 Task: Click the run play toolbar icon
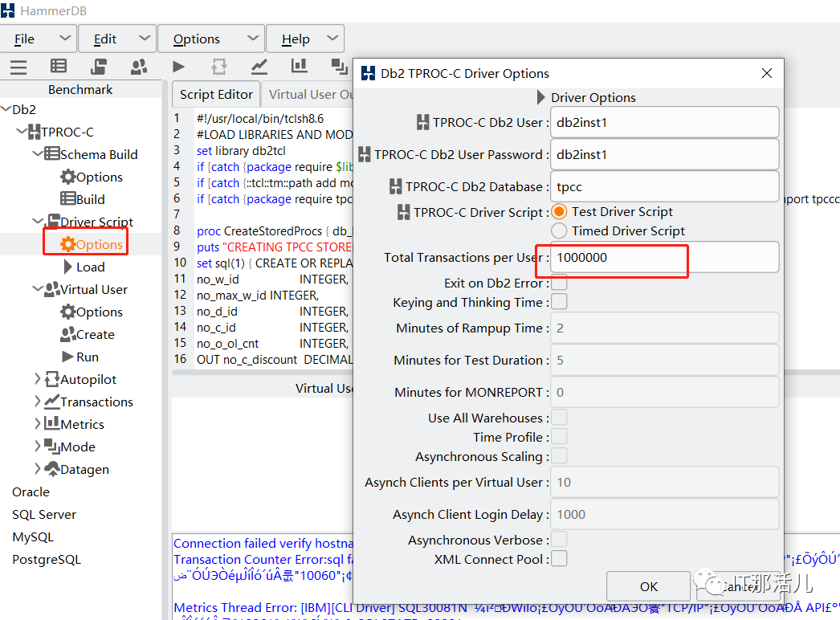[179, 67]
